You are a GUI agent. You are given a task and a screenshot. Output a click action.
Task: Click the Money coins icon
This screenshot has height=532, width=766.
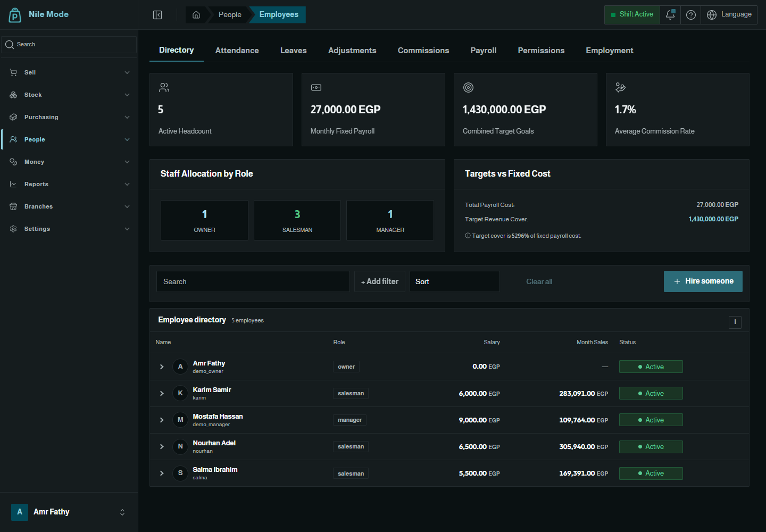(13, 162)
